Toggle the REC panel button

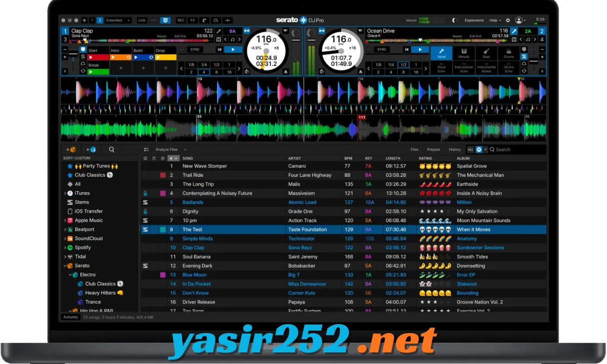181,20
